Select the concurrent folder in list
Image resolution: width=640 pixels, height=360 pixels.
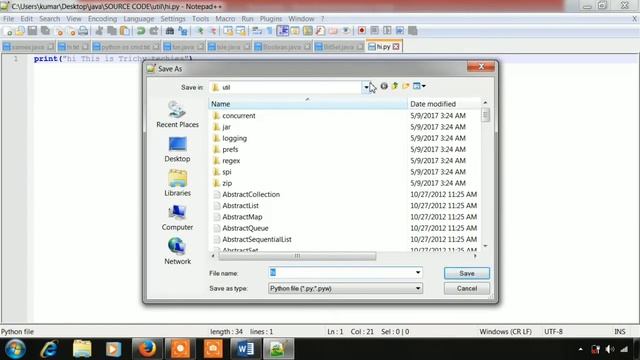[x=234, y=116]
